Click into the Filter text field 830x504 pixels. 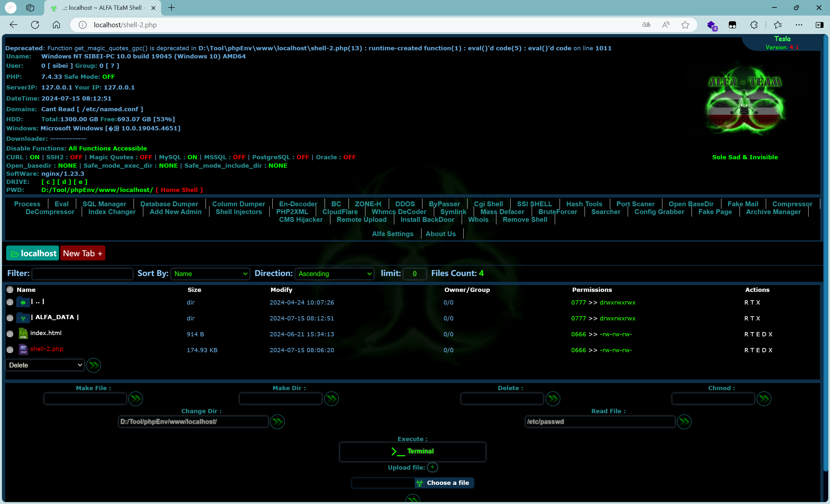pyautogui.click(x=83, y=273)
